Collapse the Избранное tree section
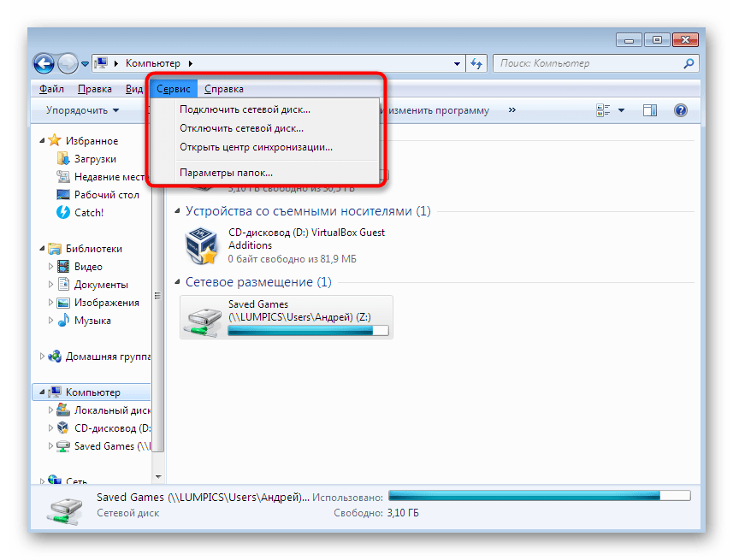 pyautogui.click(x=42, y=140)
